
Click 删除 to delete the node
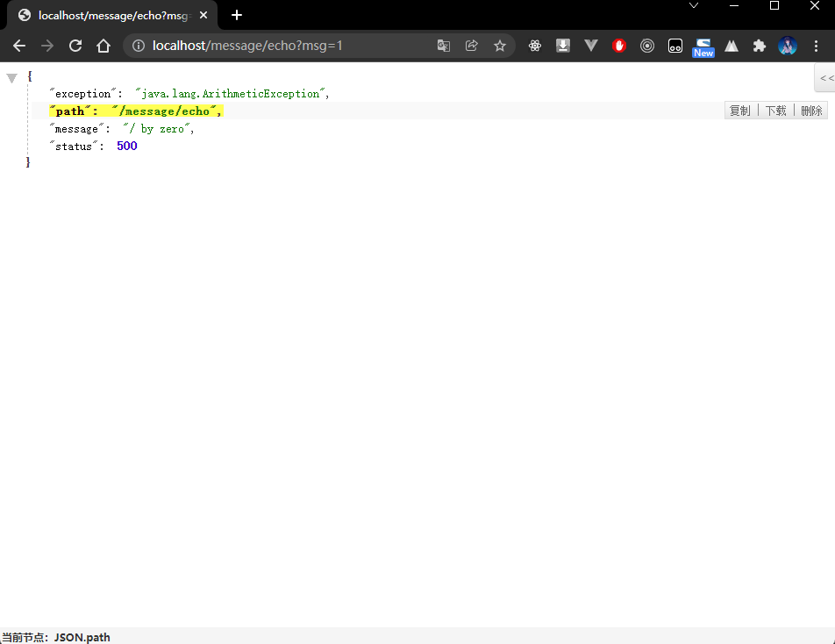[811, 111]
